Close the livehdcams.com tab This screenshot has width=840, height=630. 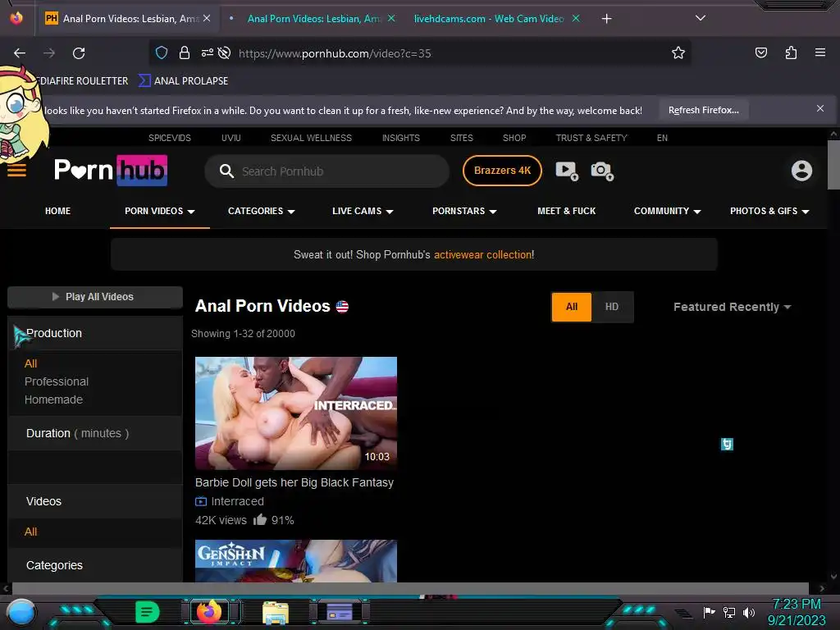coord(576,18)
